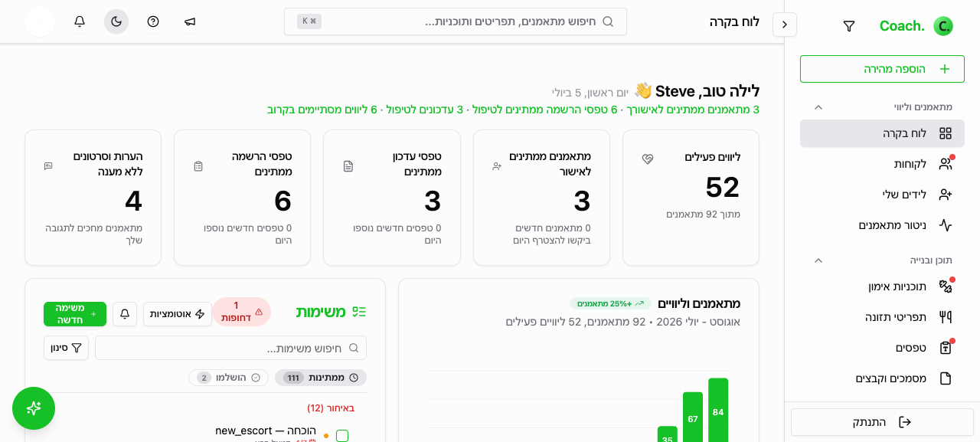The image size is (980, 442).
Task: Click the משימות list icon
Action: [359, 312]
